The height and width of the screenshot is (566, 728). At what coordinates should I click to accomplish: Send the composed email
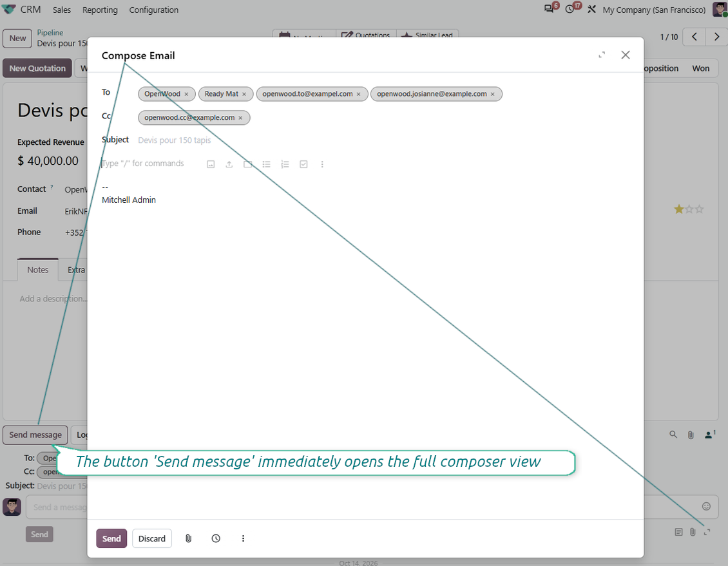pos(111,538)
